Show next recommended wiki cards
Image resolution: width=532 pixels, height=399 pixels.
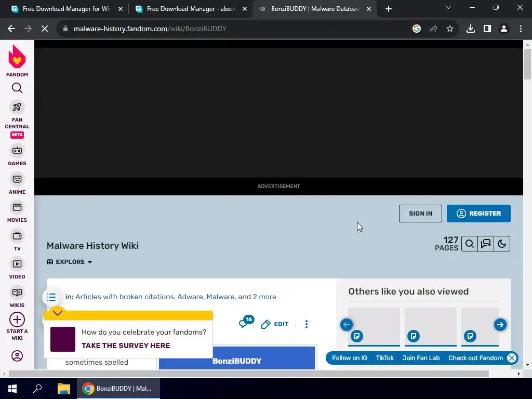pyautogui.click(x=500, y=325)
